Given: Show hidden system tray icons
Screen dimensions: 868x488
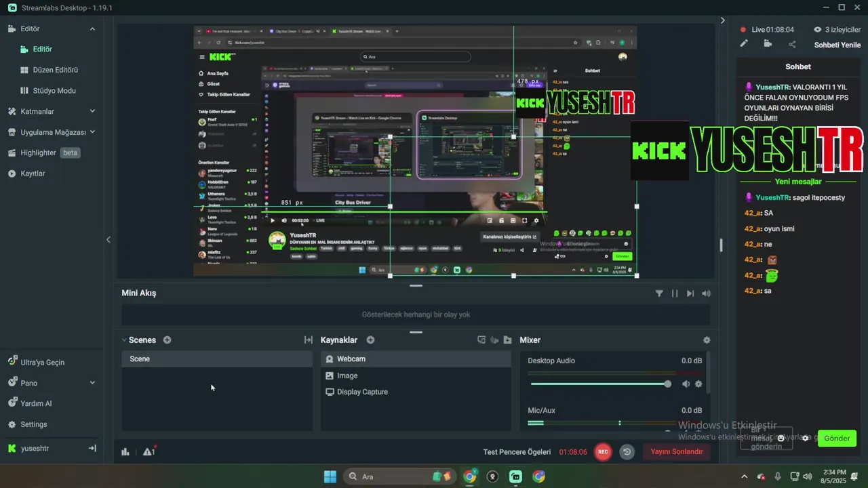Looking at the screenshot, I should pyautogui.click(x=745, y=476).
